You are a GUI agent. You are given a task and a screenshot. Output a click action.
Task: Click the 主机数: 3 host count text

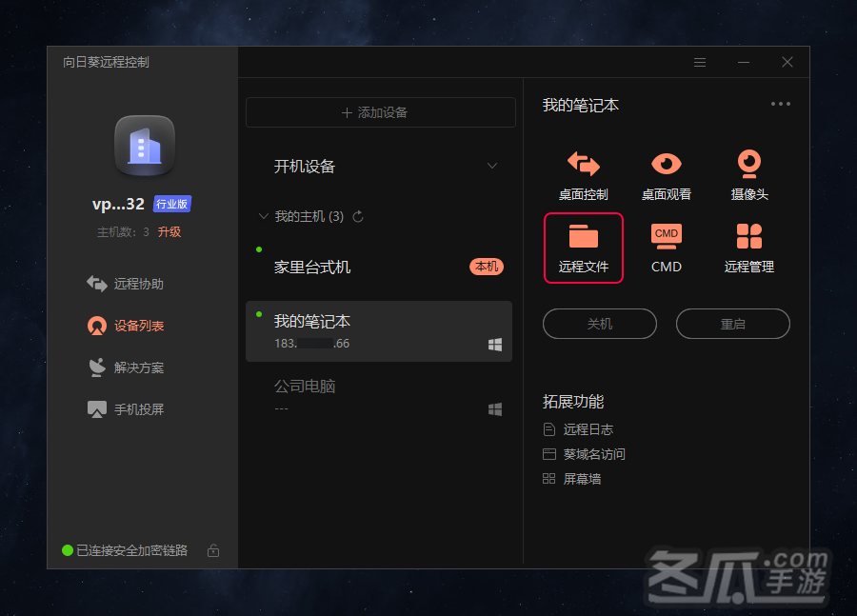(123, 231)
